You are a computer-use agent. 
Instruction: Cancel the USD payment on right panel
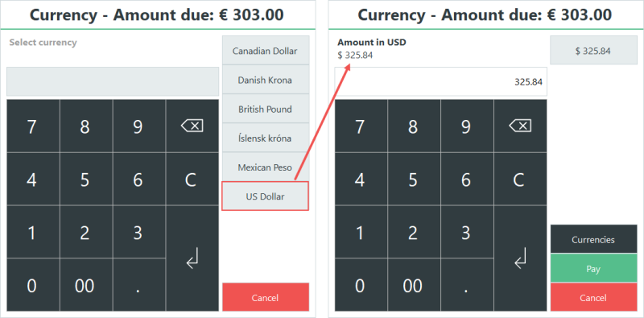pyautogui.click(x=593, y=297)
